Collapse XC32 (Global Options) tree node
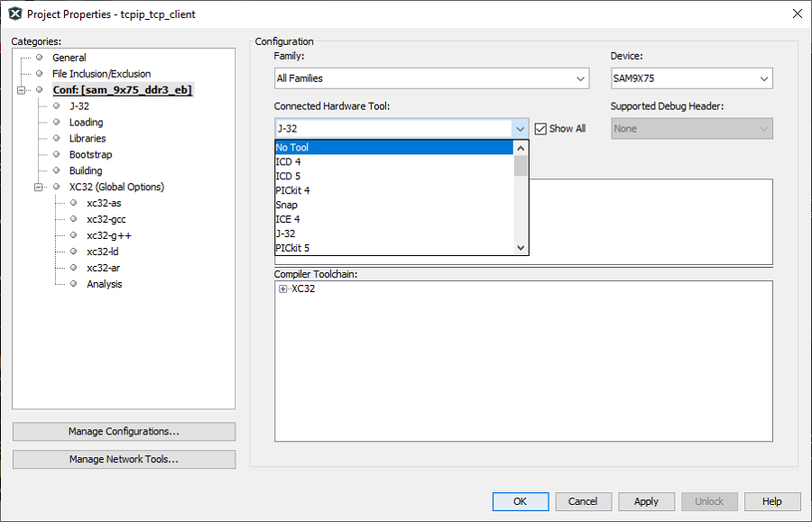Screen dimensions: 812x522 click(x=38, y=187)
